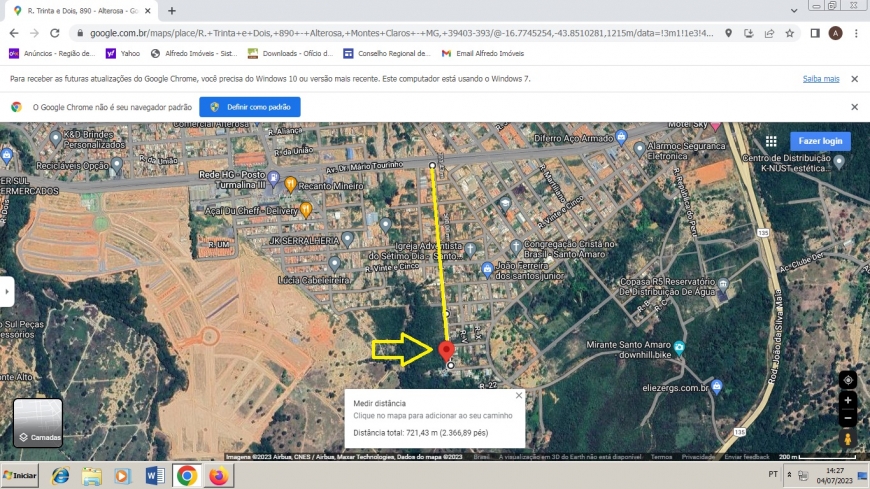Show my location on map
This screenshot has width=870, height=489.
click(x=847, y=380)
